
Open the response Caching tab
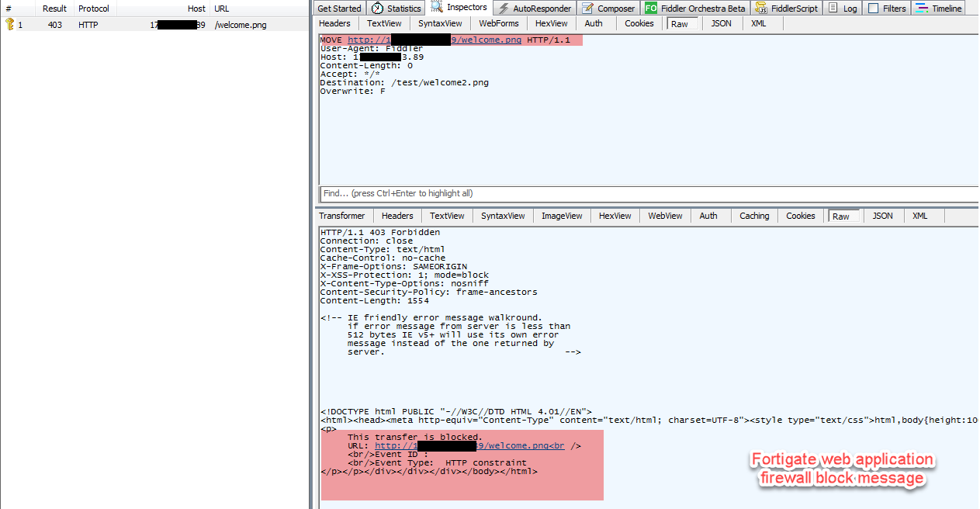754,216
